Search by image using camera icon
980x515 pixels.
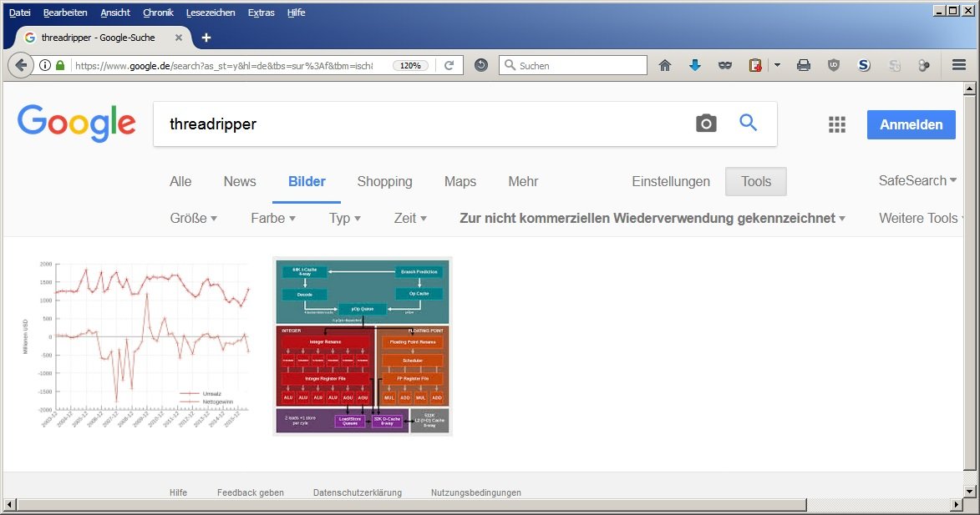click(x=706, y=123)
